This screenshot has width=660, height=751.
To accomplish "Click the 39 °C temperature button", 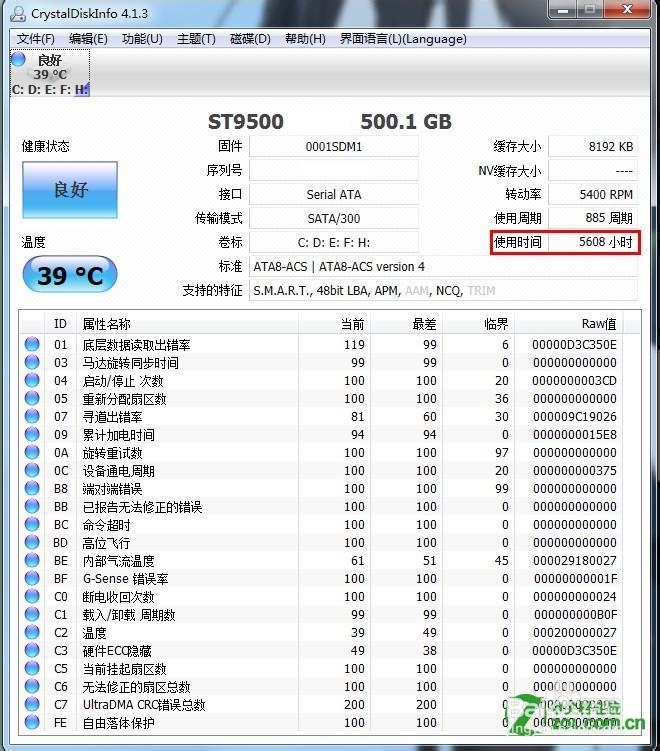I will (70, 275).
